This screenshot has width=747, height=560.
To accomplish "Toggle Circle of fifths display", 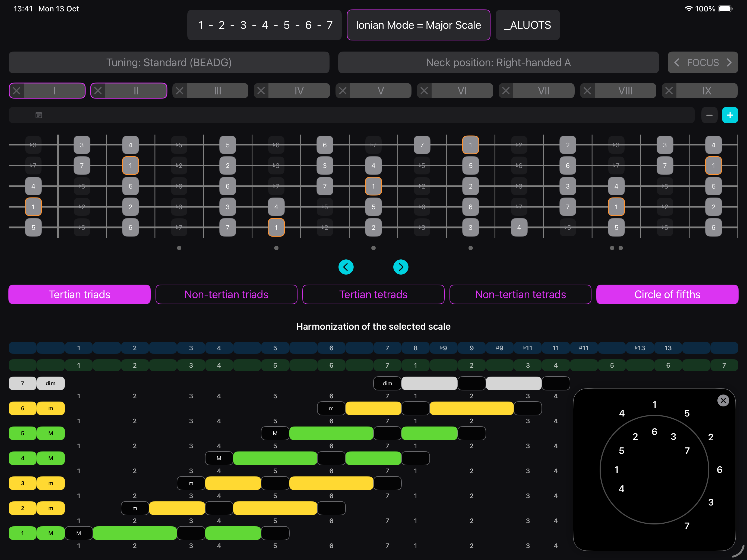I will point(667,294).
